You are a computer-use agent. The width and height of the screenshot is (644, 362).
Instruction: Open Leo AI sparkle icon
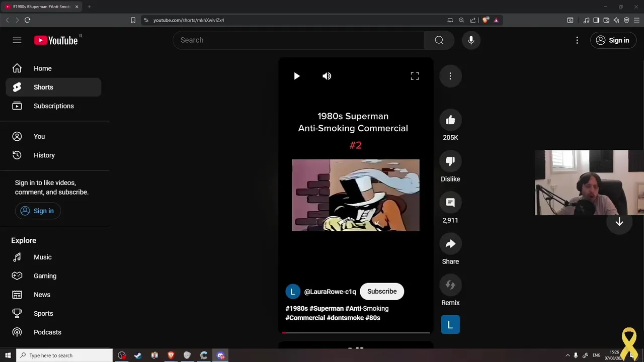coord(616,20)
